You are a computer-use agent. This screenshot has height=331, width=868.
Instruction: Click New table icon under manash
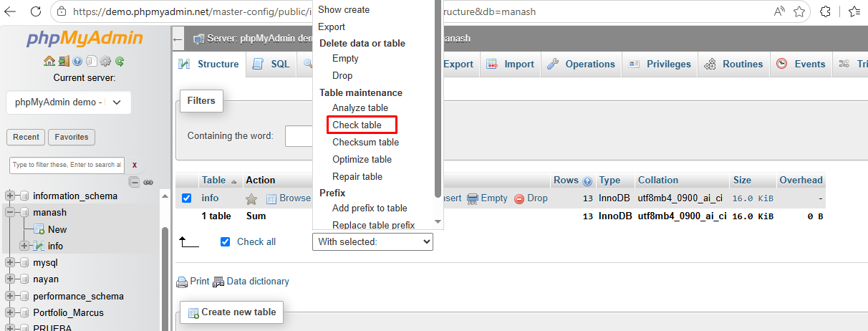39,229
